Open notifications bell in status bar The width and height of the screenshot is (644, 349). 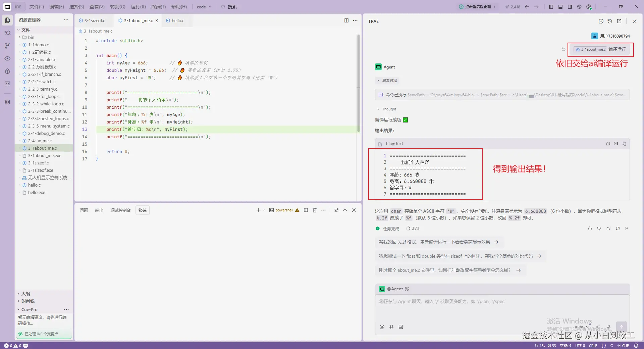636,346
